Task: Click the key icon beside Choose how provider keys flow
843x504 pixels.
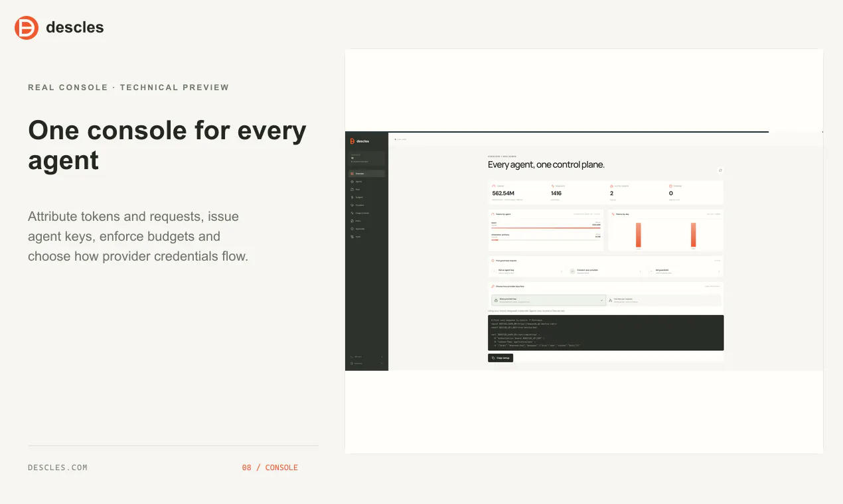Action: pyautogui.click(x=493, y=286)
